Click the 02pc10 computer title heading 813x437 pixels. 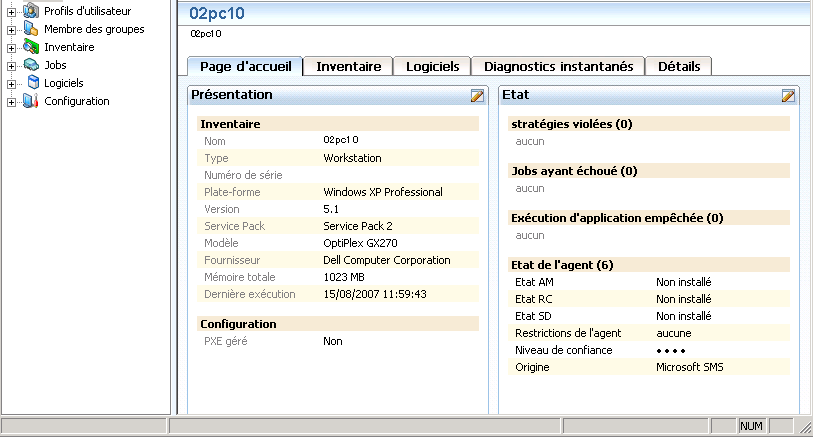217,14
